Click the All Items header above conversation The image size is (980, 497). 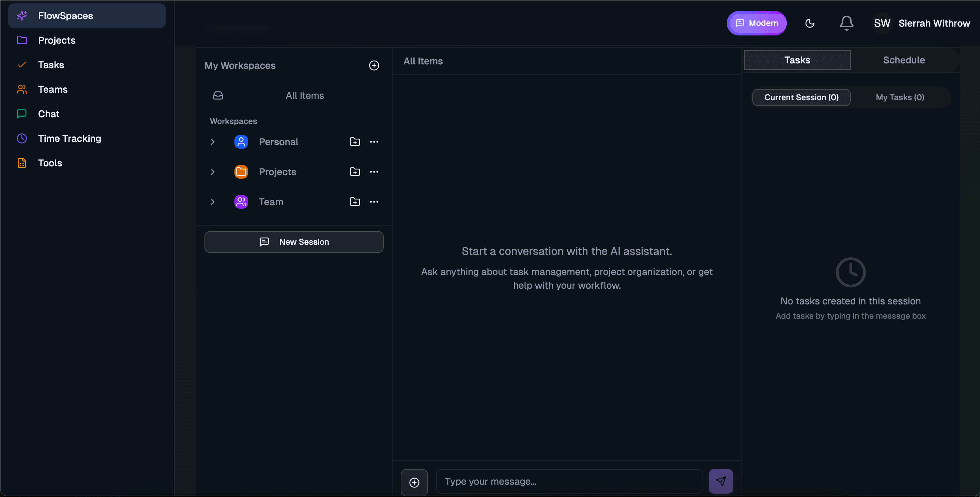pos(423,61)
